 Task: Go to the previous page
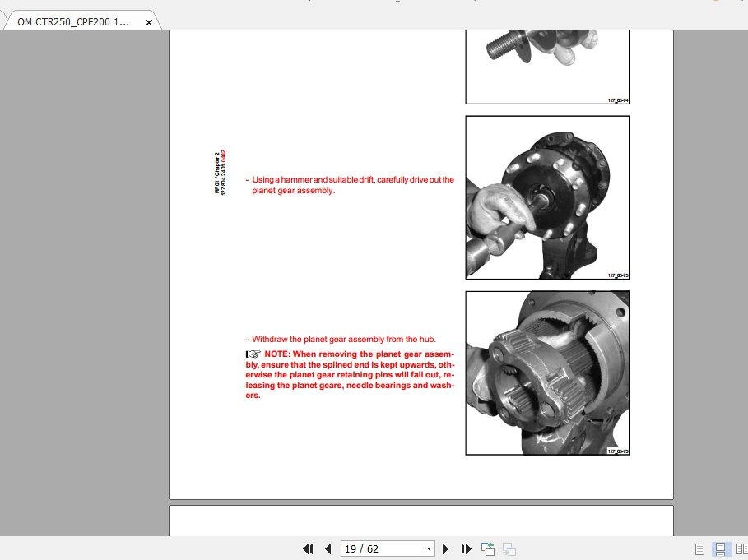(328, 549)
